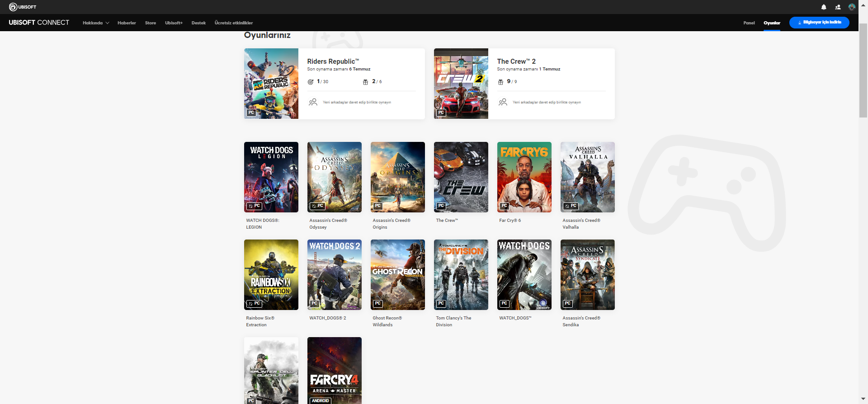
Task: Open The Crew 2 title link
Action: click(x=516, y=61)
